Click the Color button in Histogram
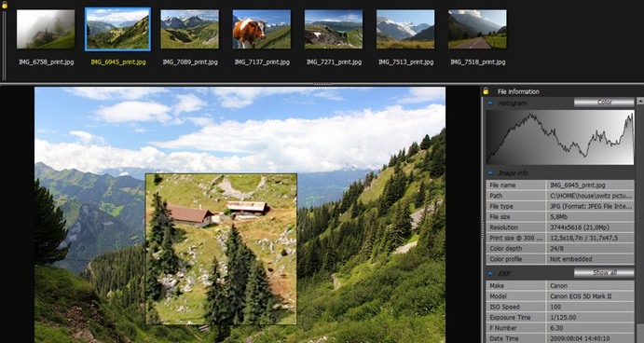This screenshot has height=343, width=644. coord(604,103)
